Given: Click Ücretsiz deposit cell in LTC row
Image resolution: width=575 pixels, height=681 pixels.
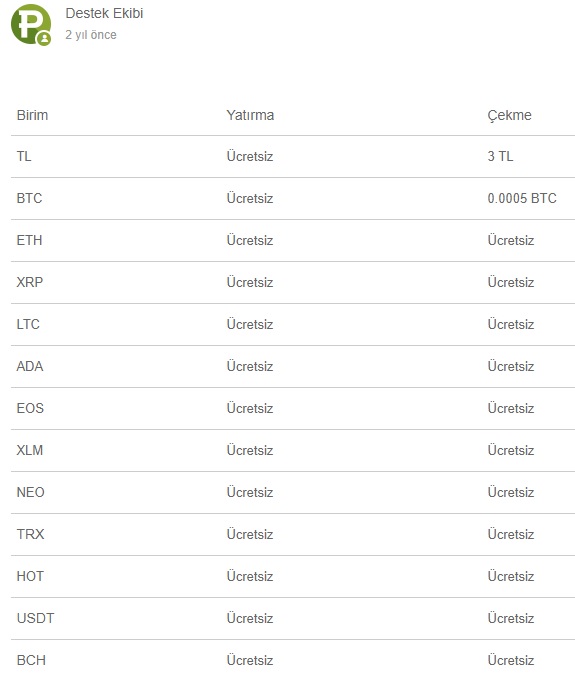Looking at the screenshot, I should (250, 324).
